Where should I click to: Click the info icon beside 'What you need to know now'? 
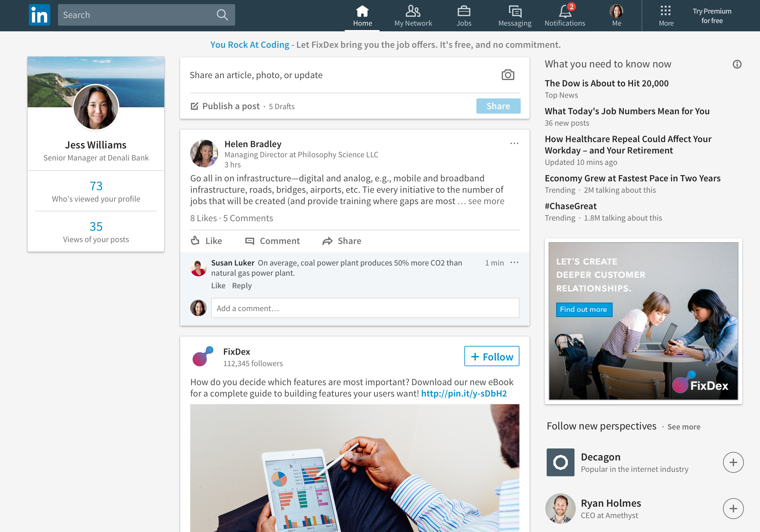point(737,64)
